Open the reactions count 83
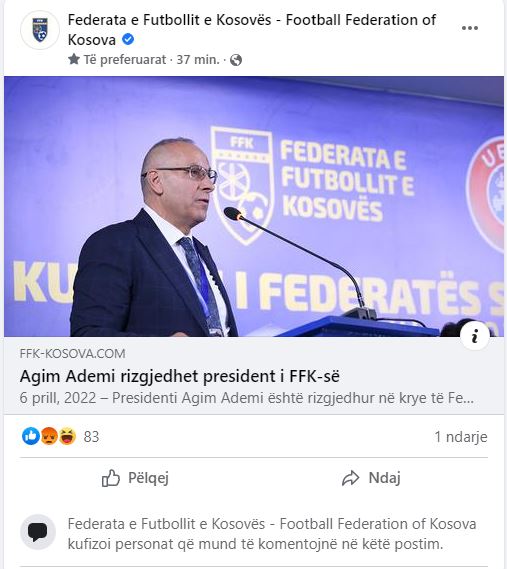 click(x=91, y=437)
